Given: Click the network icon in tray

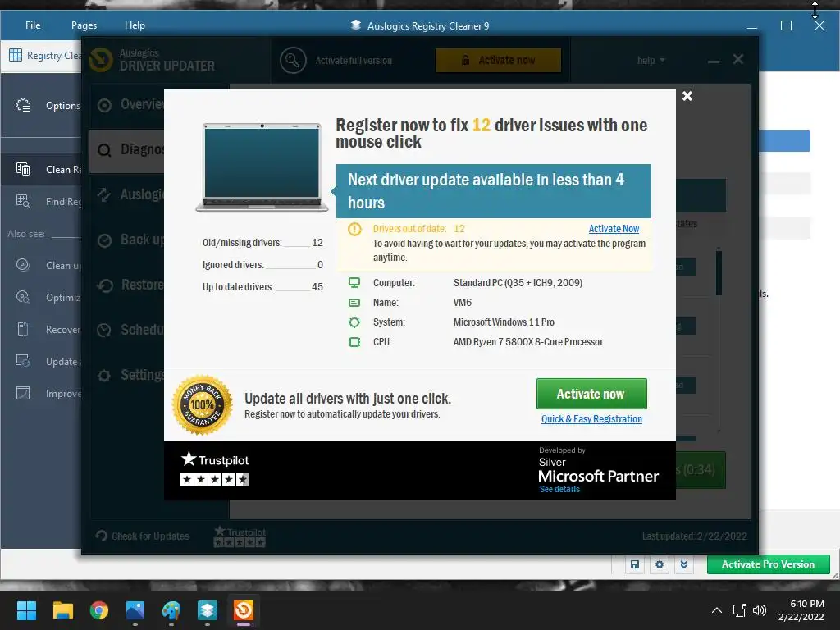Looking at the screenshot, I should pyautogui.click(x=739, y=610).
